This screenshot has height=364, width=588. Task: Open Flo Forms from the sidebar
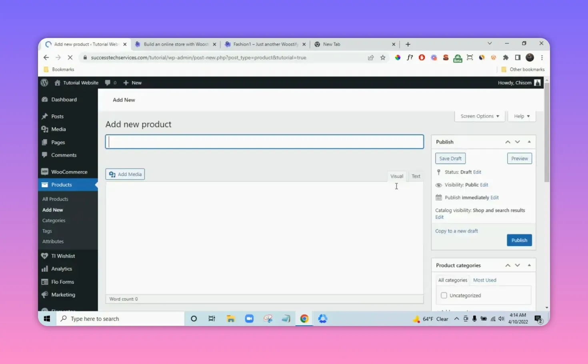coord(62,282)
